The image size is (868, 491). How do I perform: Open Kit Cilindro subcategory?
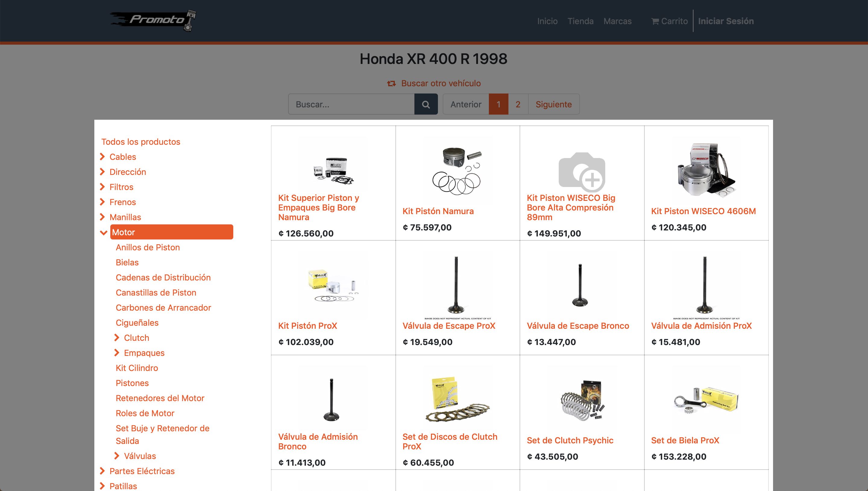tap(137, 368)
